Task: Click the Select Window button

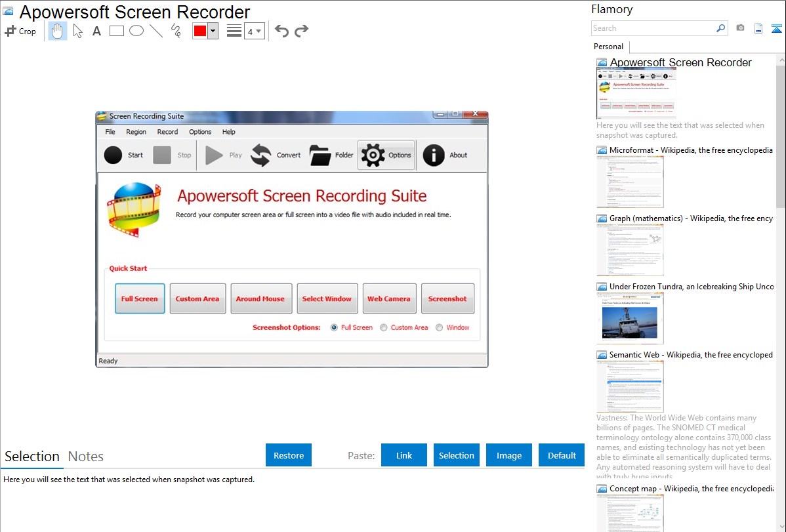Action: pos(327,299)
